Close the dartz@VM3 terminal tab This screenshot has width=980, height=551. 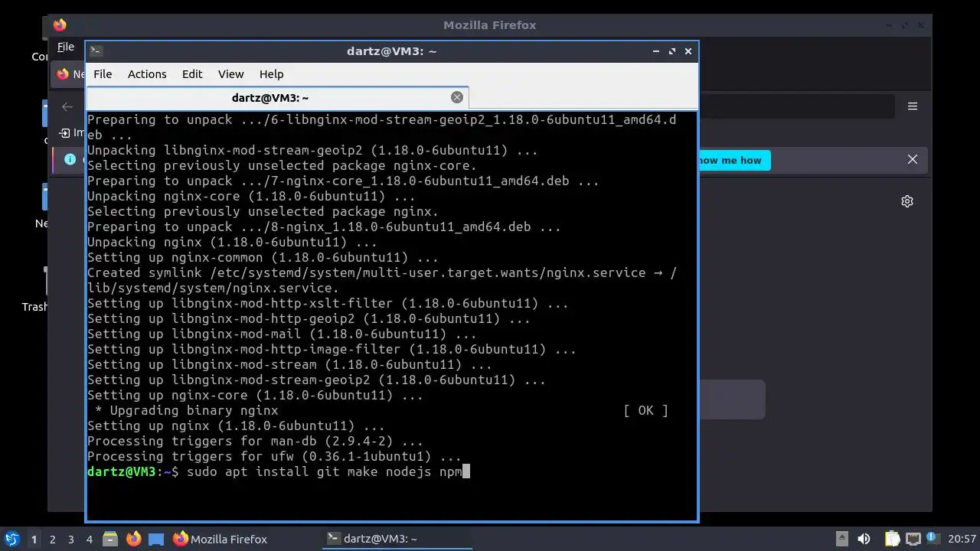pyautogui.click(x=457, y=97)
